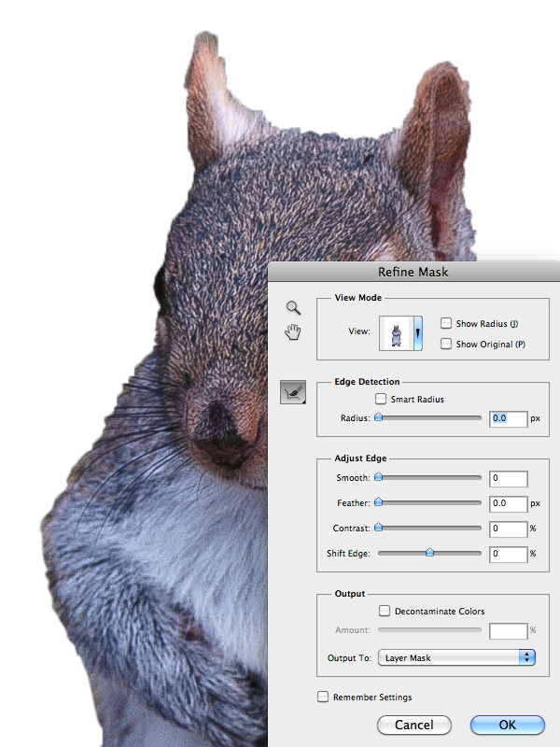Click the Refine Mask dialog title bar
The image size is (560, 747).
(413, 272)
